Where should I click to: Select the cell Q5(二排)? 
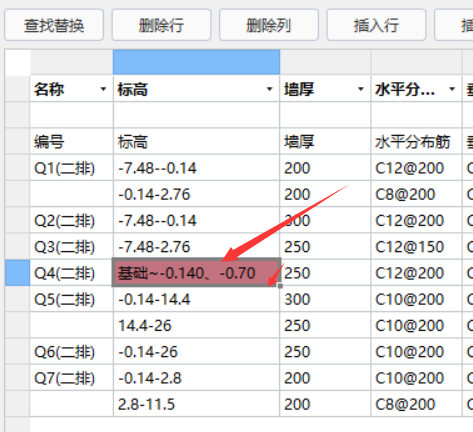[x=72, y=299]
